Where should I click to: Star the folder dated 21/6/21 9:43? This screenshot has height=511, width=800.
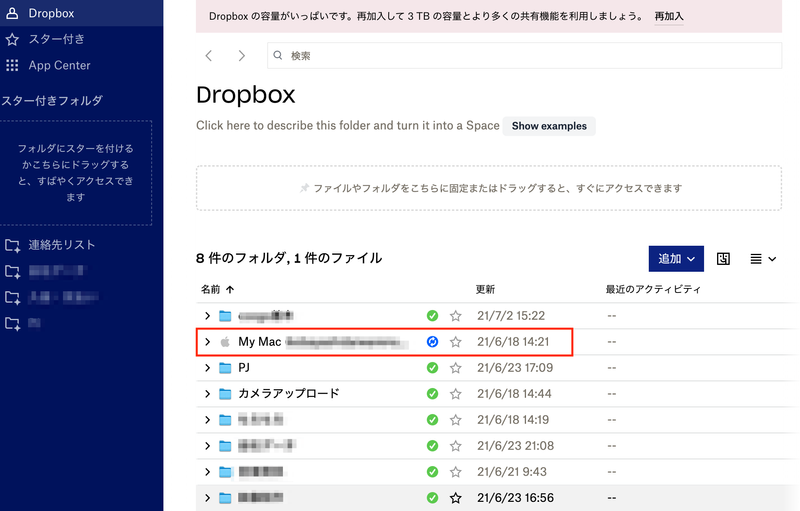coord(456,472)
